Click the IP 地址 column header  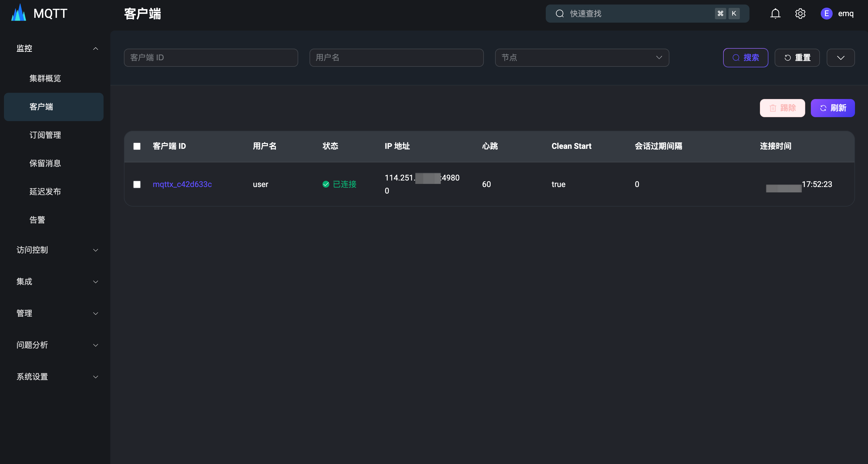[397, 146]
